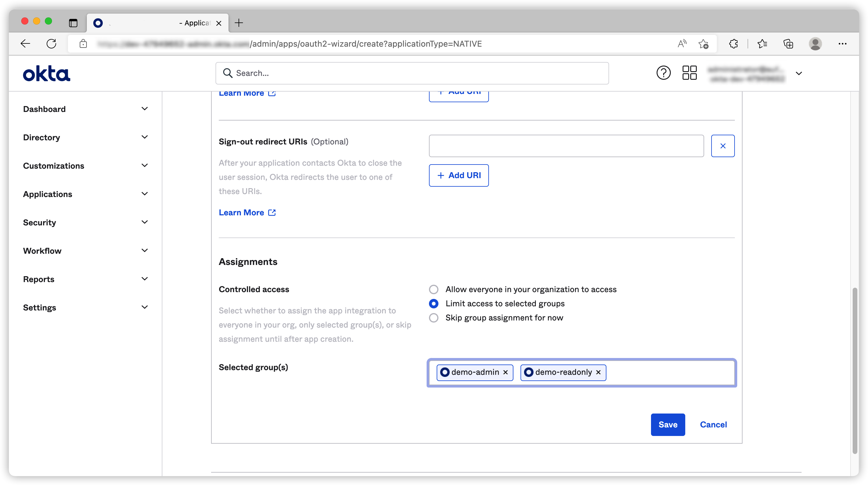Open browser extensions puzzle icon
The width and height of the screenshot is (868, 485).
pos(733,44)
